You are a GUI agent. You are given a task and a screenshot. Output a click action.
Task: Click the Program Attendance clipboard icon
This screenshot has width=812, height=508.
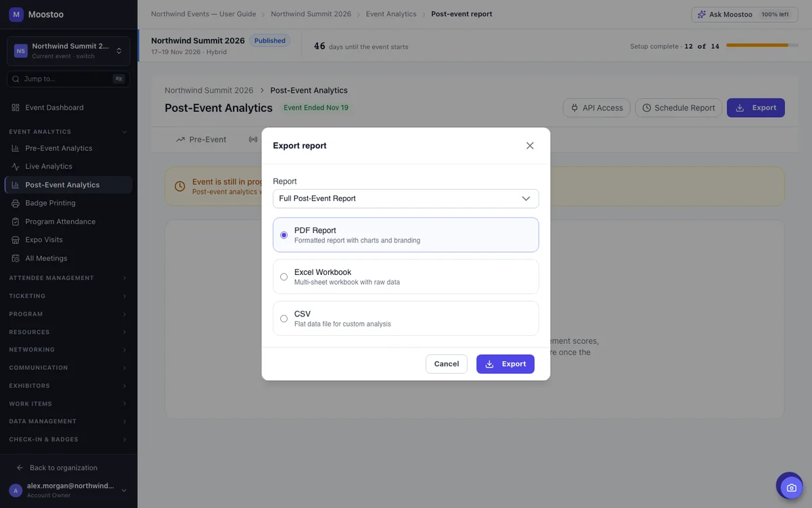point(16,221)
